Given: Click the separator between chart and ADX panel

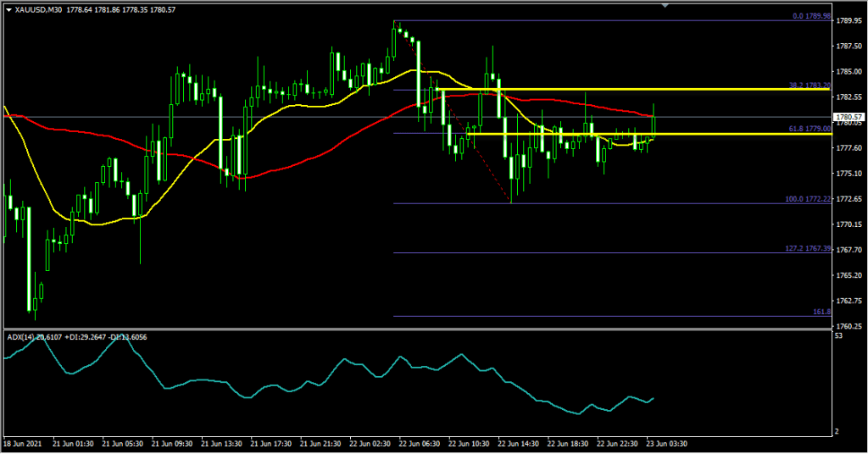Looking at the screenshot, I should pyautogui.click(x=415, y=329).
